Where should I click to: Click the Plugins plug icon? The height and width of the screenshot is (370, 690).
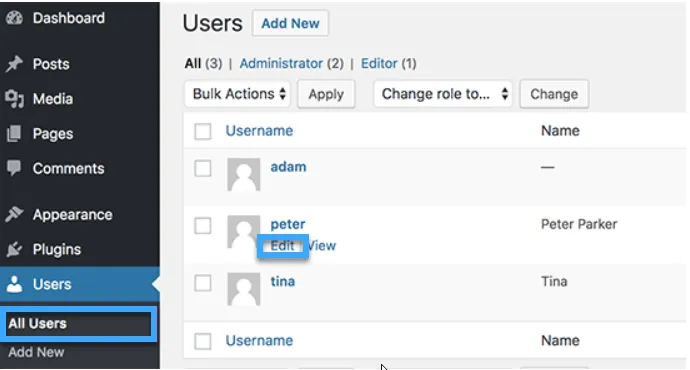(15, 249)
